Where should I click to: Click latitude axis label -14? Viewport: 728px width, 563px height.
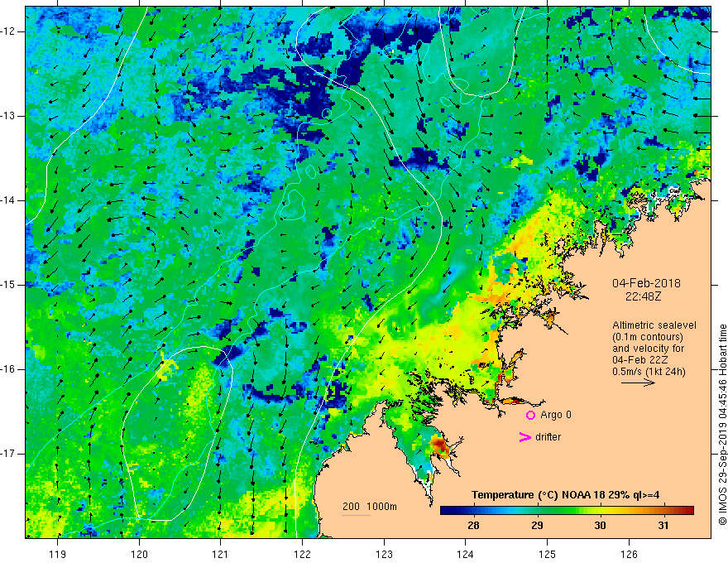[x=8, y=200]
